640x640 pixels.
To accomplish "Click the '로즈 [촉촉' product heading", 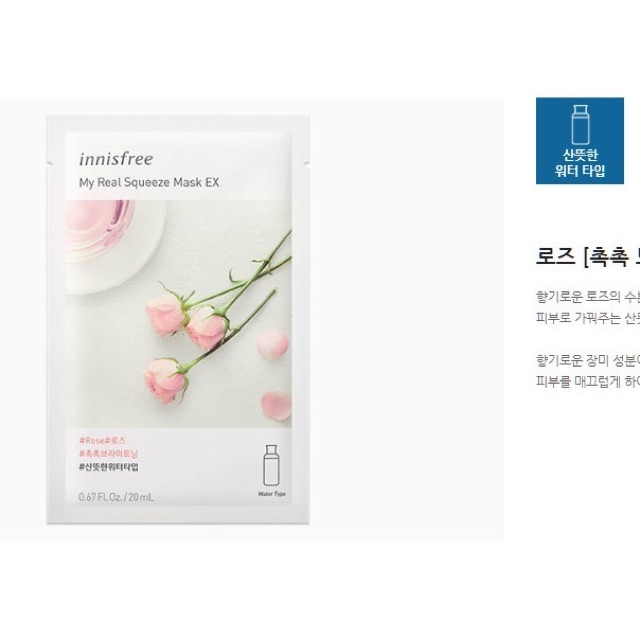I will 587,257.
